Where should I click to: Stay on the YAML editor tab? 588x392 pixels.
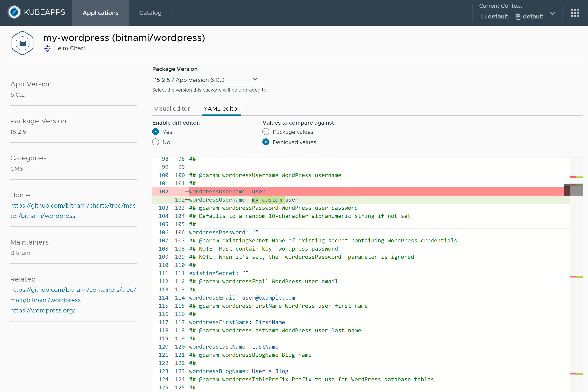[x=221, y=109]
